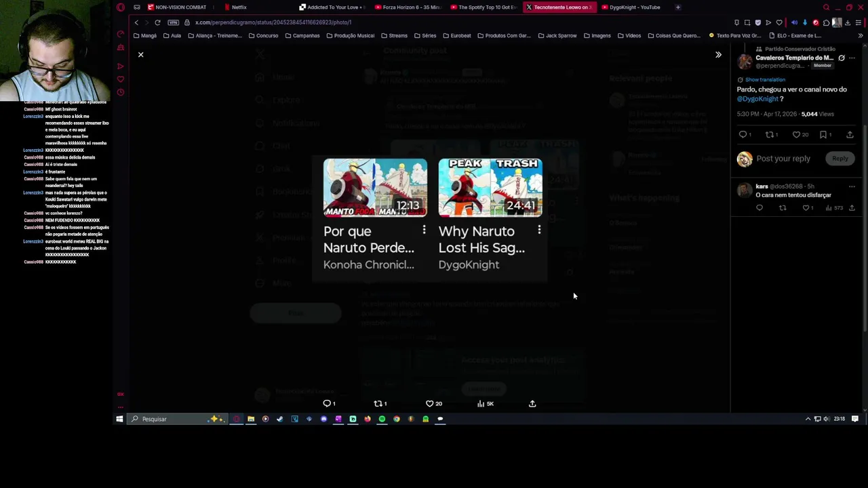The height and width of the screenshot is (488, 868).
Task: Repost kars's reply
Action: click(783, 208)
